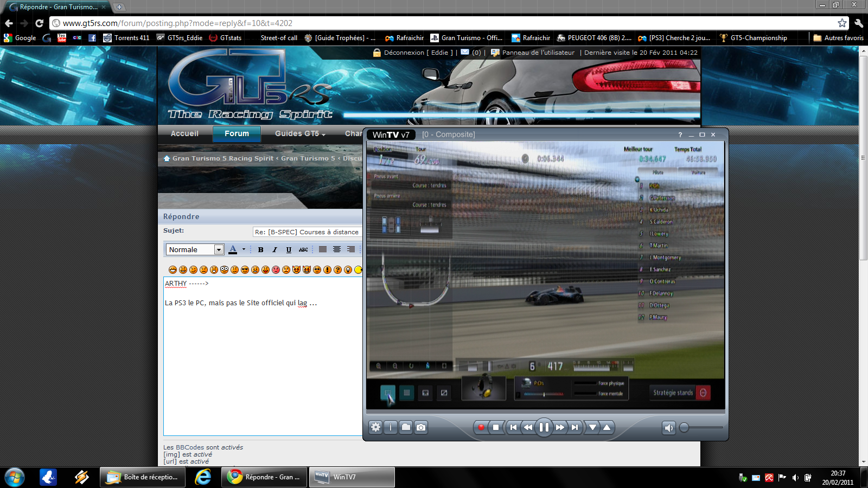Expand font color dropdown arrow

click(x=244, y=249)
